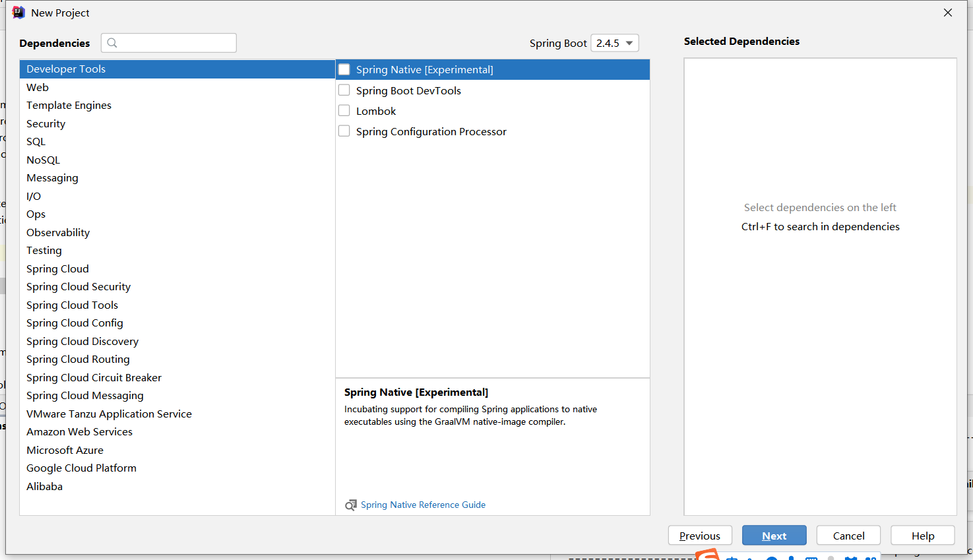Viewport: 973px width, 560px height.
Task: Open Spring Cloud Config category
Action: (x=177, y=323)
